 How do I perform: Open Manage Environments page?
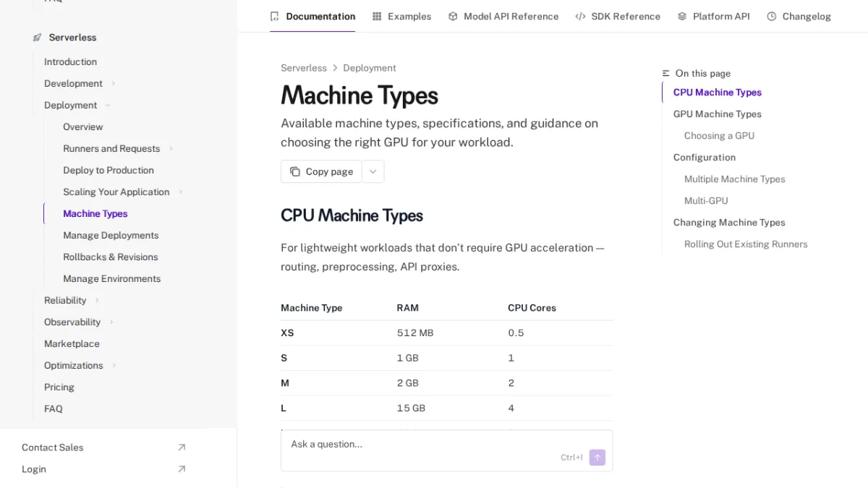(x=112, y=279)
